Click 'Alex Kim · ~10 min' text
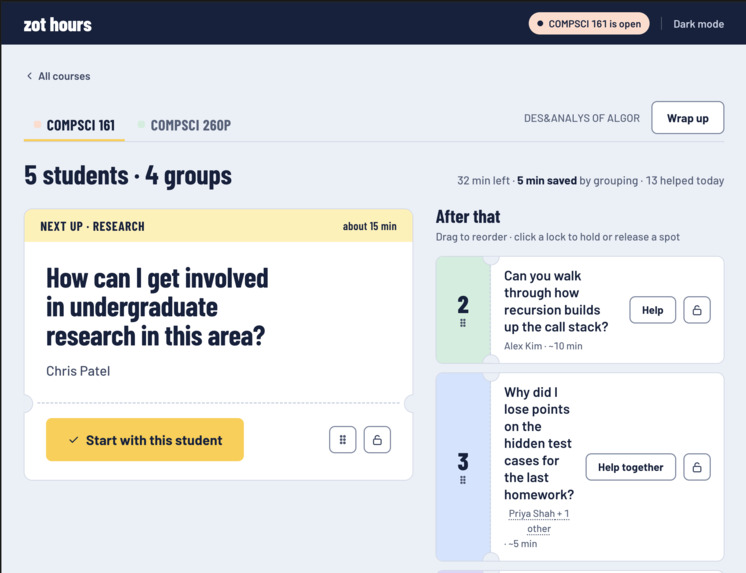 click(543, 346)
